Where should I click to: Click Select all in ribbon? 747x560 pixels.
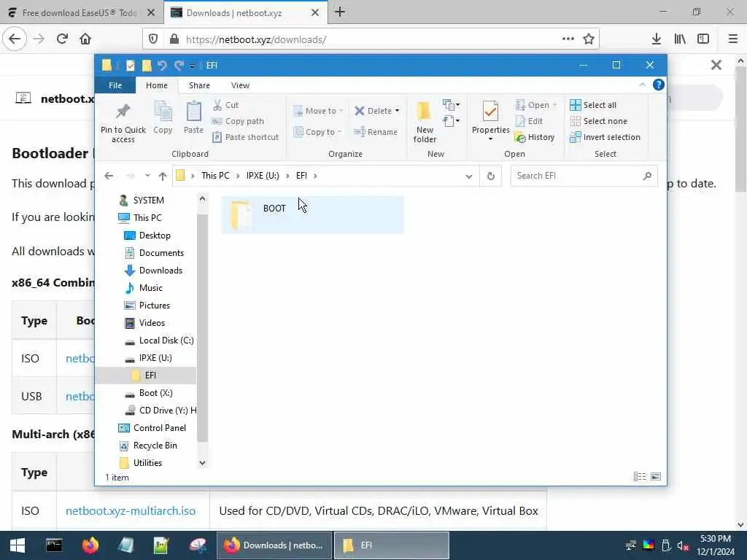click(x=593, y=105)
